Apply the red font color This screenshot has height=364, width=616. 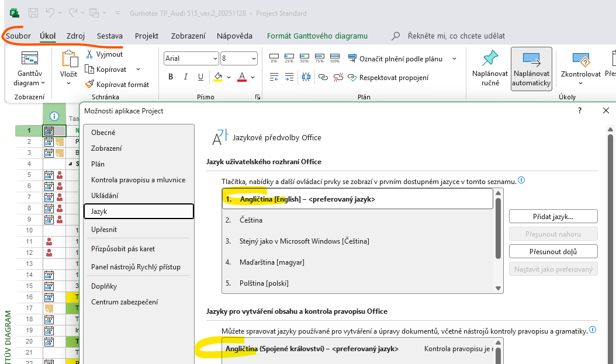coord(242,77)
